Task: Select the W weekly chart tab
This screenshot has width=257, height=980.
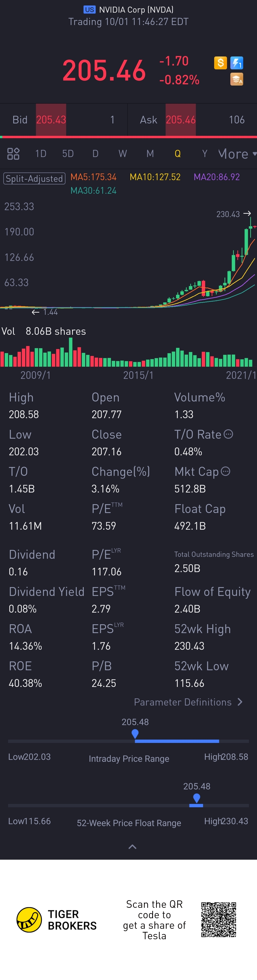Action: (122, 154)
